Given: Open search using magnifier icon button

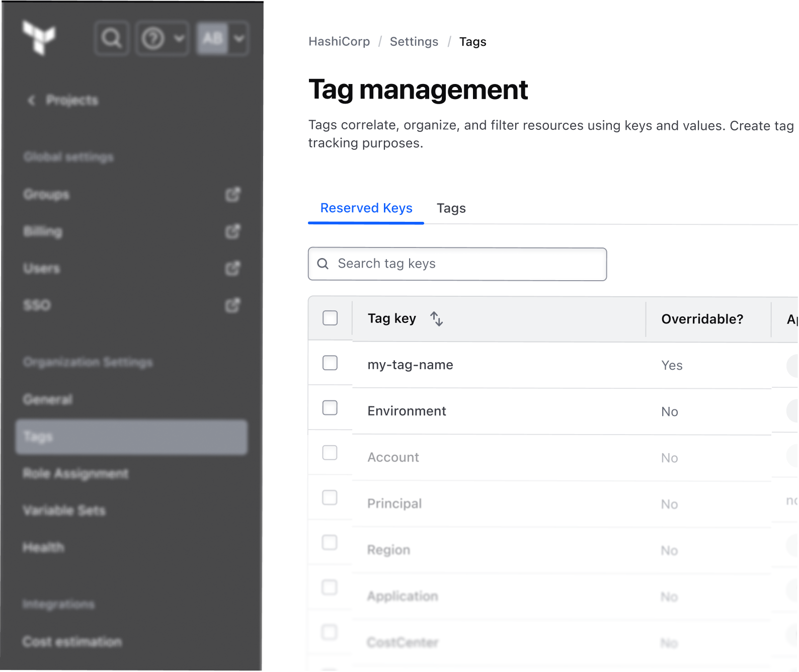Looking at the screenshot, I should [111, 38].
